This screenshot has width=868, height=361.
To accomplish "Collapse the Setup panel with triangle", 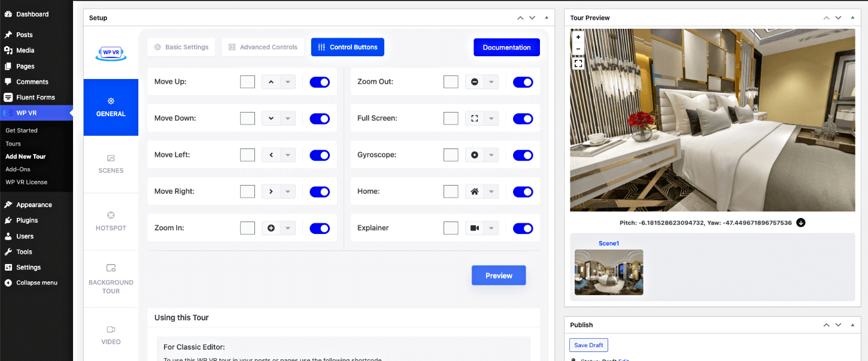I will [x=546, y=17].
